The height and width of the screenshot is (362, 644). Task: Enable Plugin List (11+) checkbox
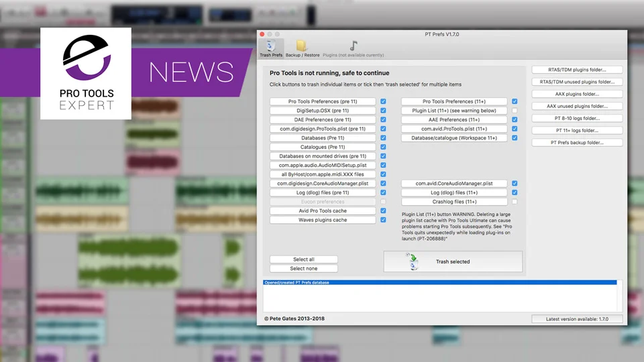(x=515, y=111)
